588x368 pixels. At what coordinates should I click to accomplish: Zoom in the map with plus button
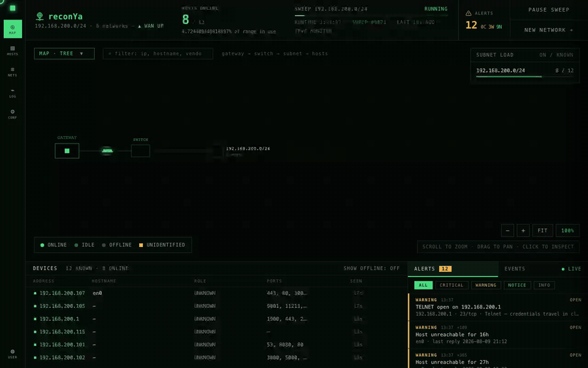tap(523, 230)
